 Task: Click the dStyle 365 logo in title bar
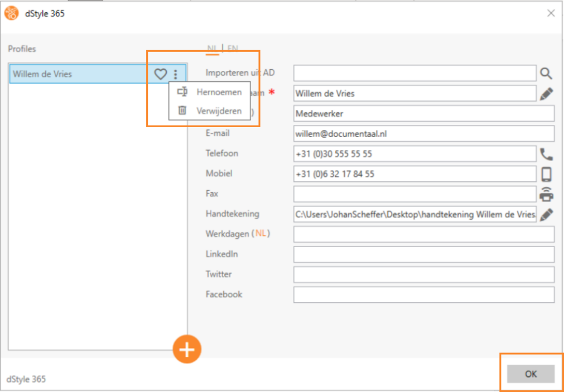(x=12, y=14)
